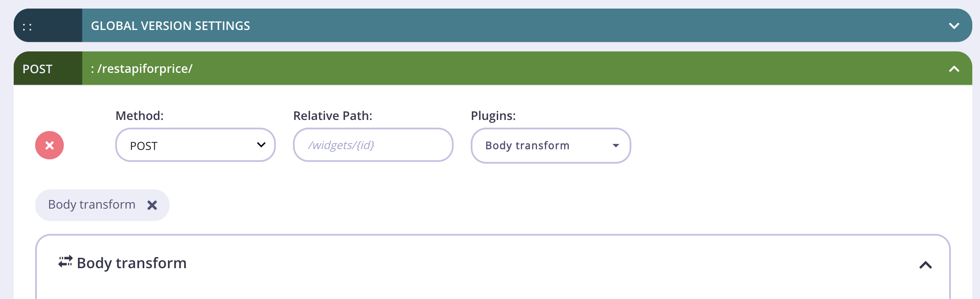Grab the Global Version Settings drag handle
The width and height of the screenshot is (980, 299).
coord(27,27)
